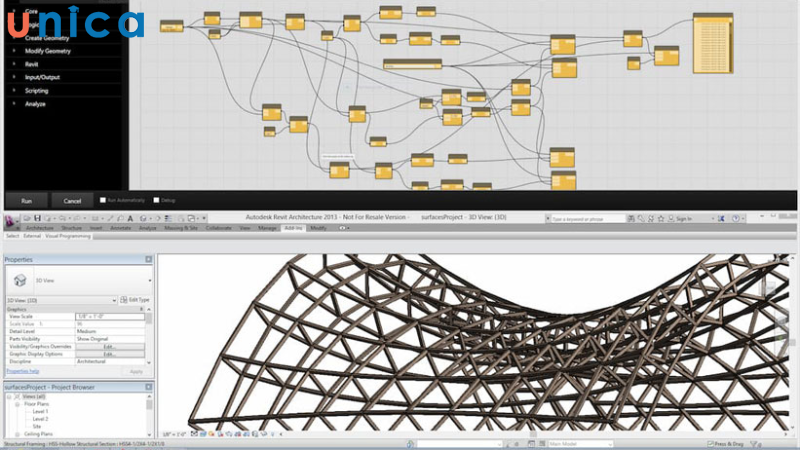Open the Modify ribbon tab
The image size is (800, 450).
pyautogui.click(x=318, y=228)
